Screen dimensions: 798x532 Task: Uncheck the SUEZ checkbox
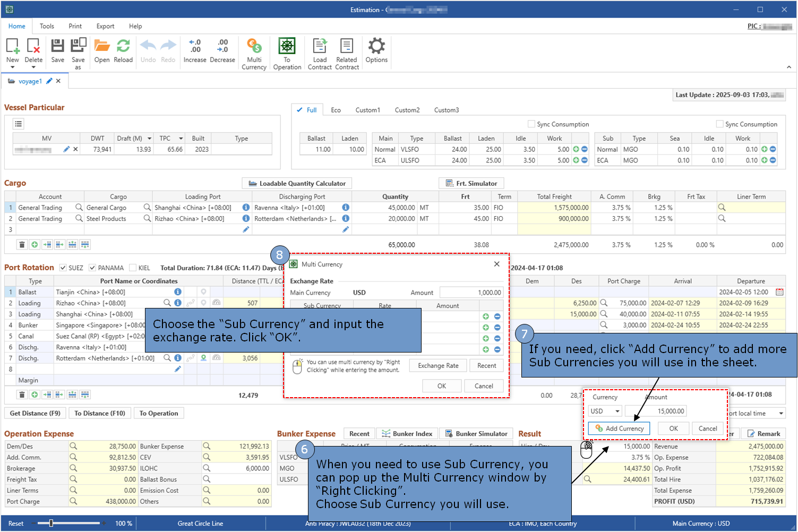[x=63, y=268]
